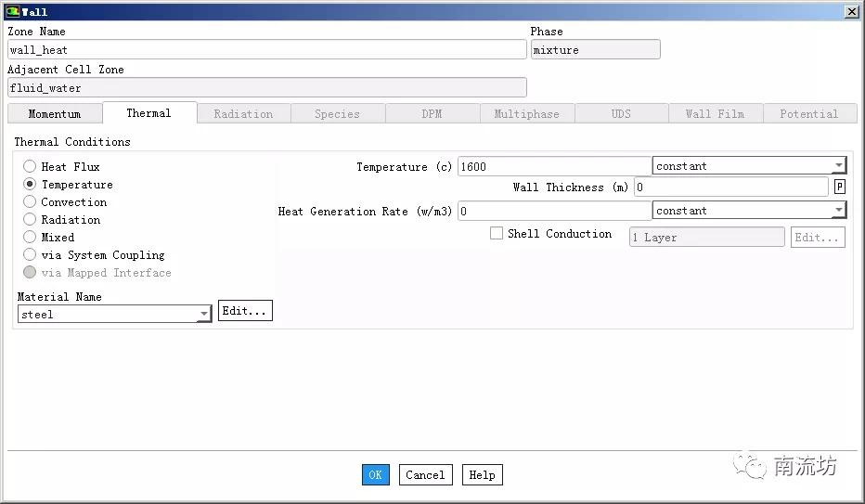Select the Heat Flux radio button
Viewport: 865px width, 504px height.
[x=30, y=166]
